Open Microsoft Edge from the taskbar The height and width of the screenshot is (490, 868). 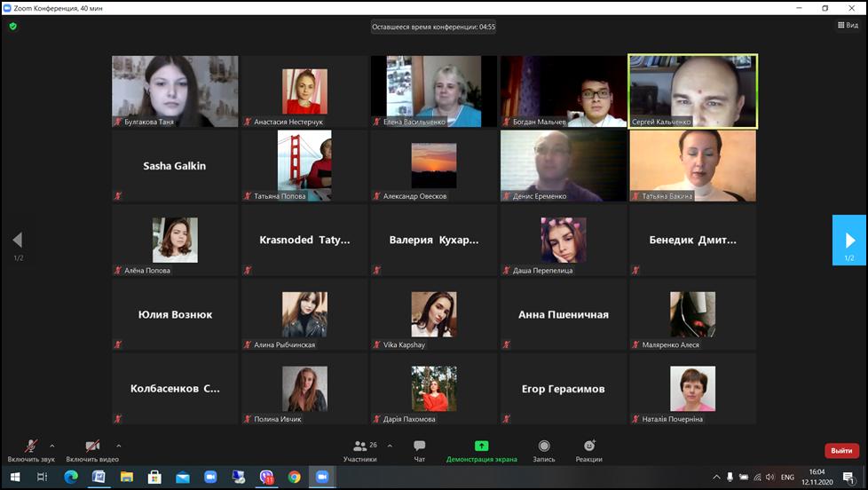tap(71, 477)
